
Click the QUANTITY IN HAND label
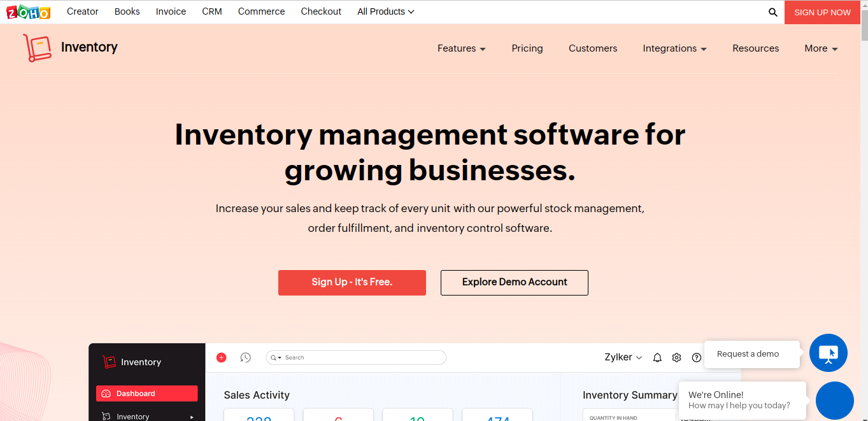click(613, 418)
